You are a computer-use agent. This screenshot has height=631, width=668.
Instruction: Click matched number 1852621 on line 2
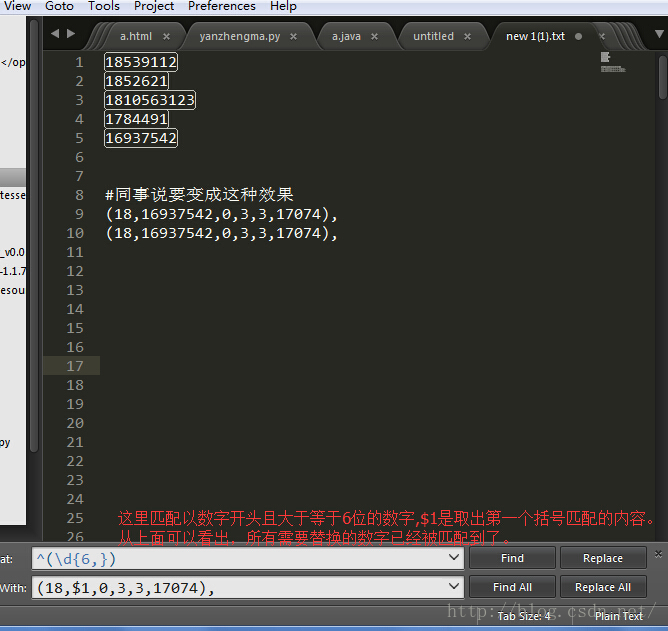(x=136, y=81)
